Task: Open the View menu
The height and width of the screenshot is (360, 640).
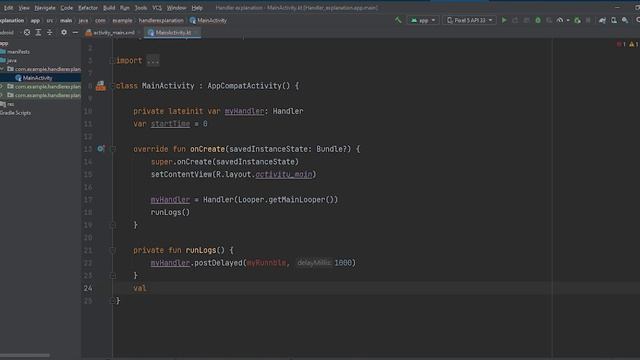Action: [x=24, y=8]
